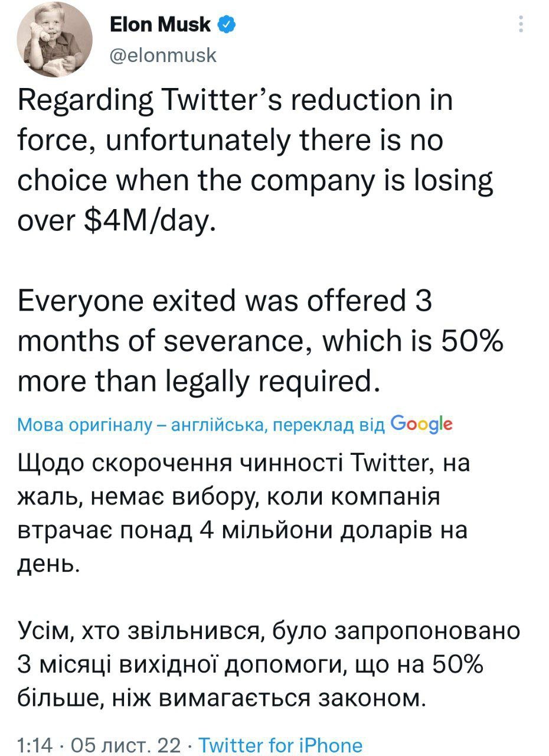Click the Google logo in translation note

click(421, 424)
